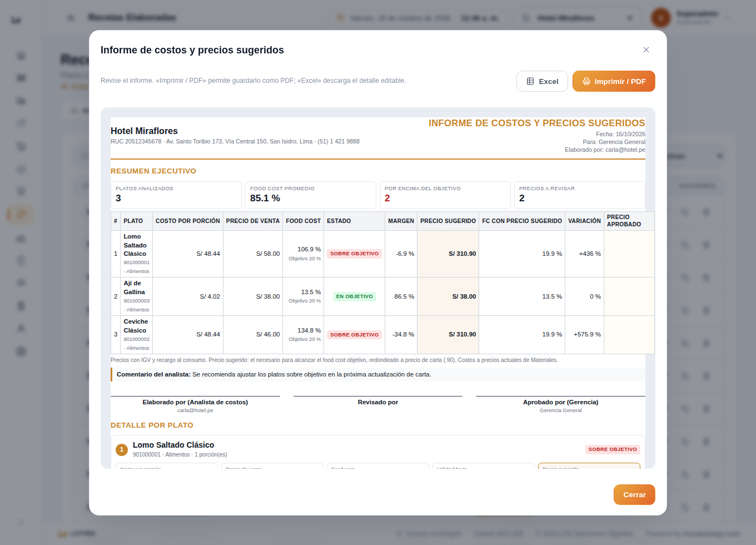Viewport: 756px width, 545px height.
Task: Close the report dialog with the X icon
Action: 646,50
